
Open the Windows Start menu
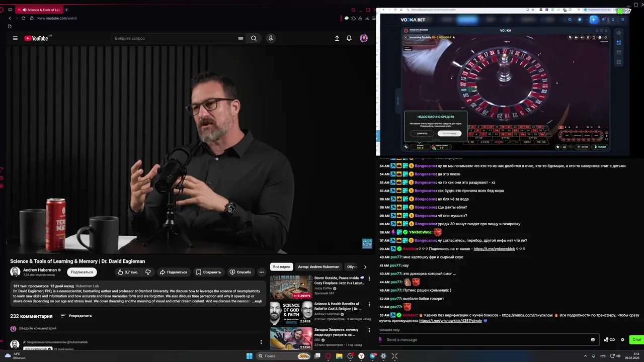coord(249,356)
